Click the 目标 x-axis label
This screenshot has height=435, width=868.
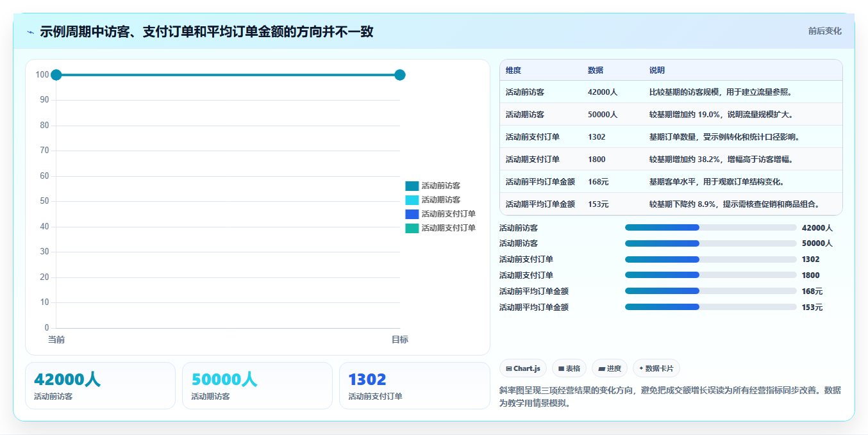click(x=400, y=340)
